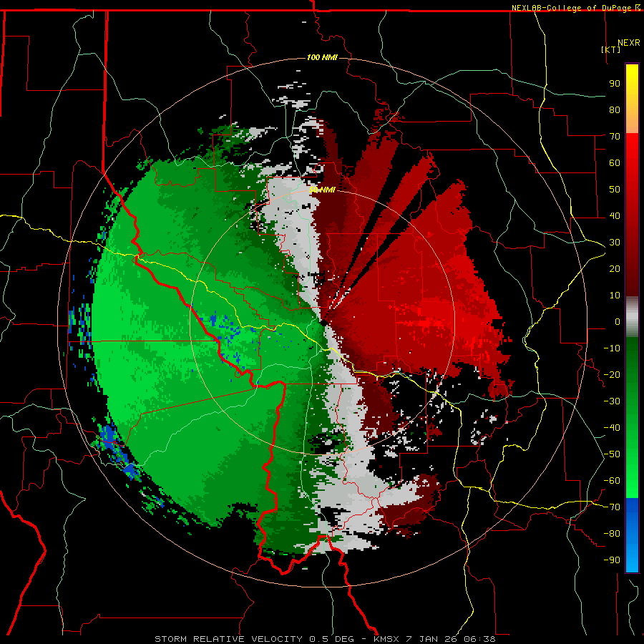The height and width of the screenshot is (644, 644).
Task: Click the 90 value on the velocity scale
Action: (x=615, y=84)
